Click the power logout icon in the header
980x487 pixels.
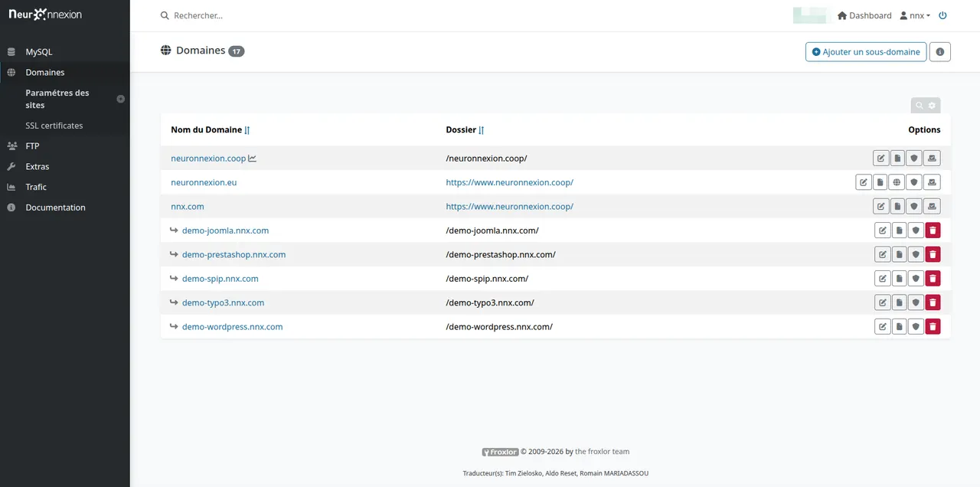coord(942,15)
